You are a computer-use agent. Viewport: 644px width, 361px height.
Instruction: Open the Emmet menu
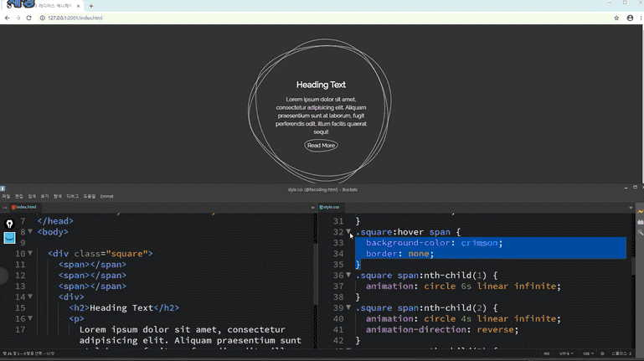point(107,196)
